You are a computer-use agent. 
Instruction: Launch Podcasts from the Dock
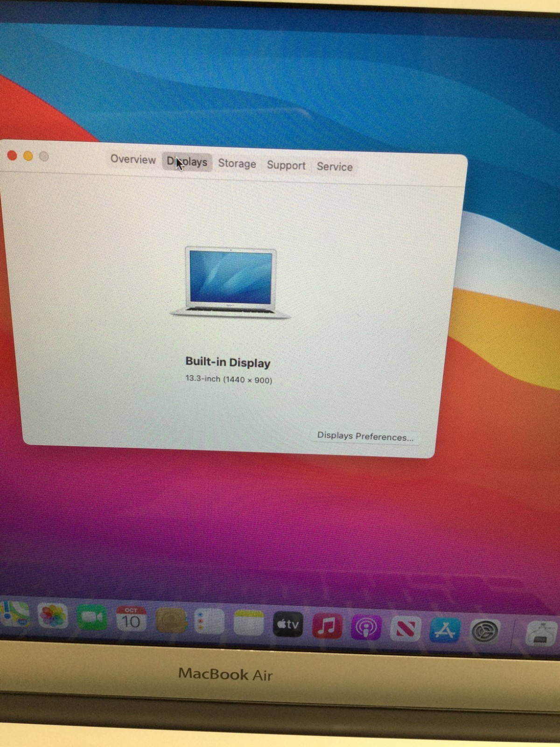pyautogui.click(x=366, y=627)
